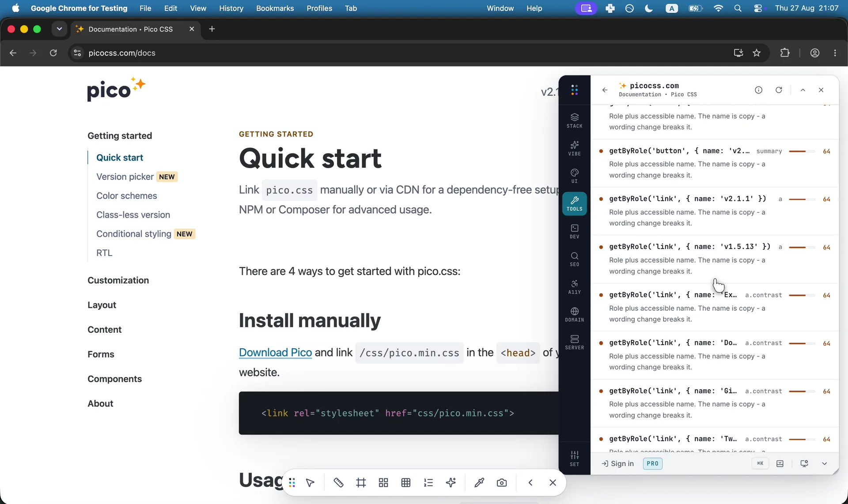Screen dimensions: 848x504
Task: Click the colored dots logo in extension sidebar
Action: [x=574, y=90]
